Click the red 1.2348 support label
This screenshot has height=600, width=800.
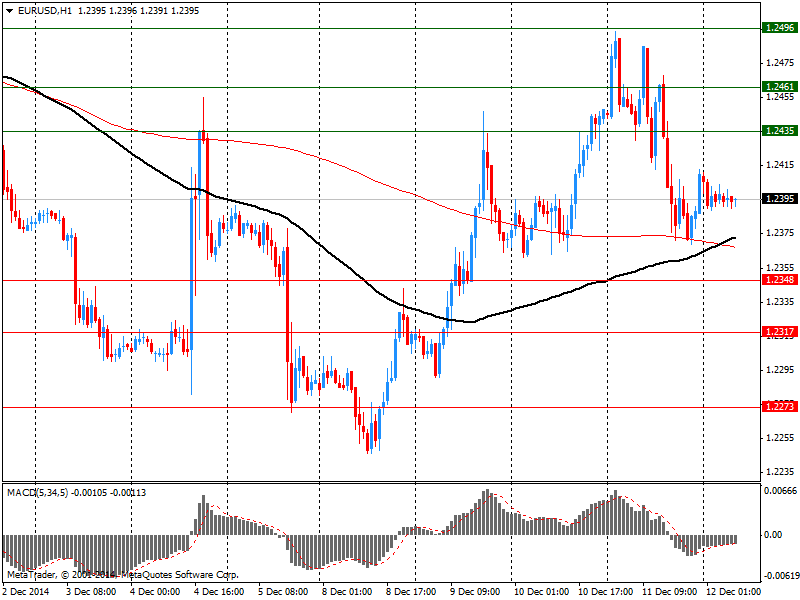(780, 280)
